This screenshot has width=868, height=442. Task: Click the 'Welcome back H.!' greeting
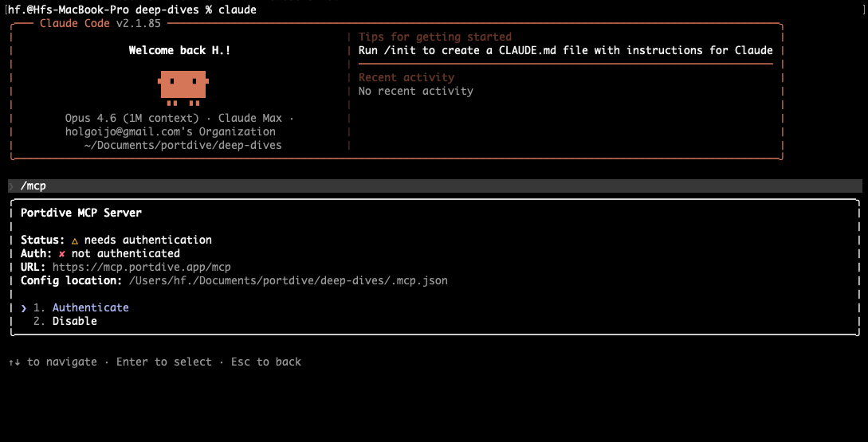click(x=180, y=50)
